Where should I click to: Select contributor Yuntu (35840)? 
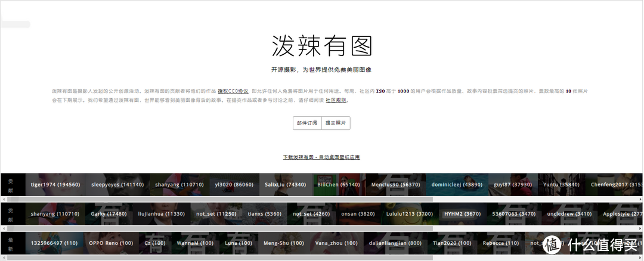pyautogui.click(x=561, y=185)
